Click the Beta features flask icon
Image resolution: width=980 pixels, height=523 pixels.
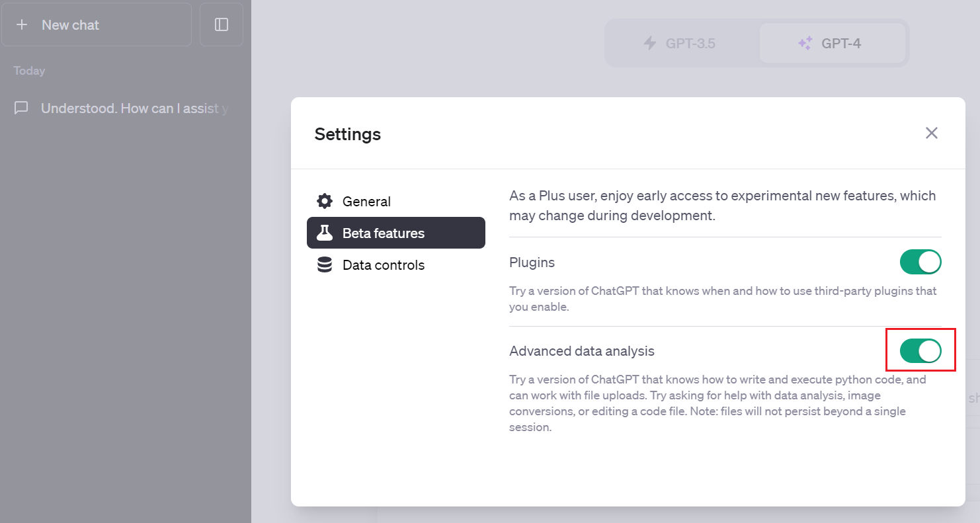[325, 233]
